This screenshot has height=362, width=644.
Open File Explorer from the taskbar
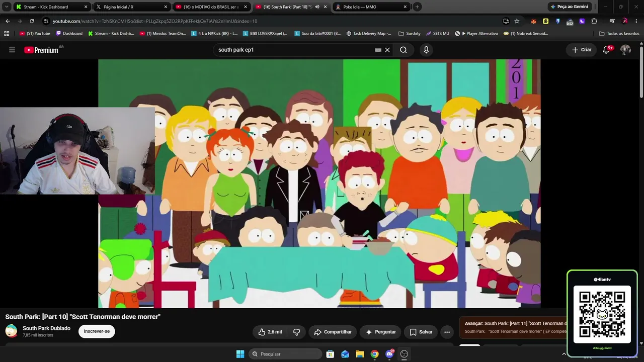tap(360, 354)
